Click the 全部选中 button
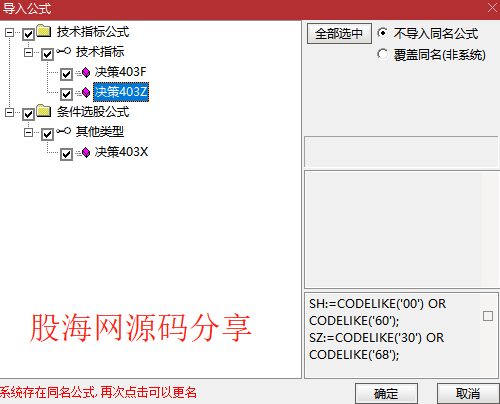This screenshot has height=404, width=500. coord(339,33)
